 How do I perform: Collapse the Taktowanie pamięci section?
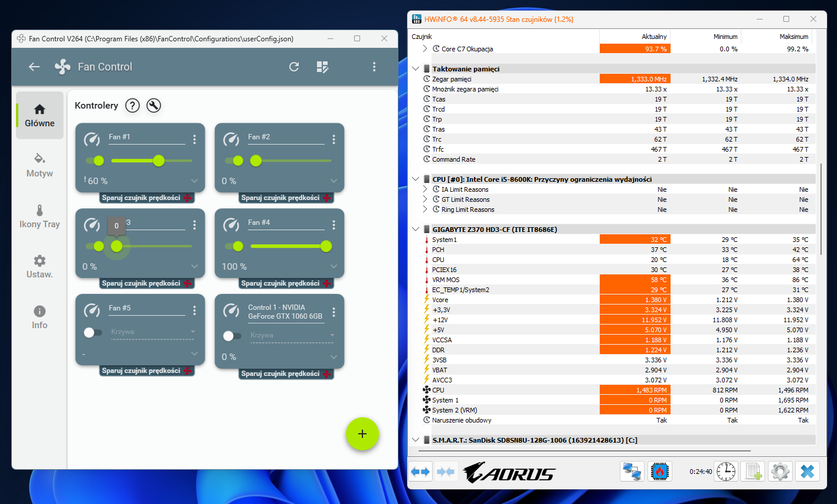pos(416,69)
